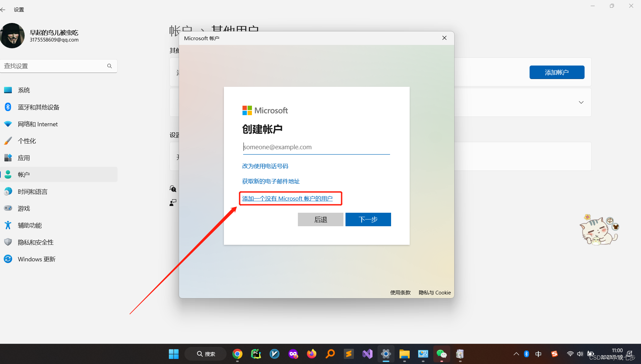The height and width of the screenshot is (364, 641).
Task: Click the desktop cat pet widget
Action: click(599, 230)
